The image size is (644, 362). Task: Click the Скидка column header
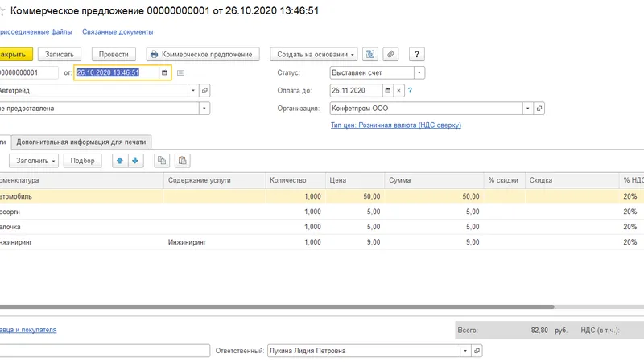click(x=572, y=180)
